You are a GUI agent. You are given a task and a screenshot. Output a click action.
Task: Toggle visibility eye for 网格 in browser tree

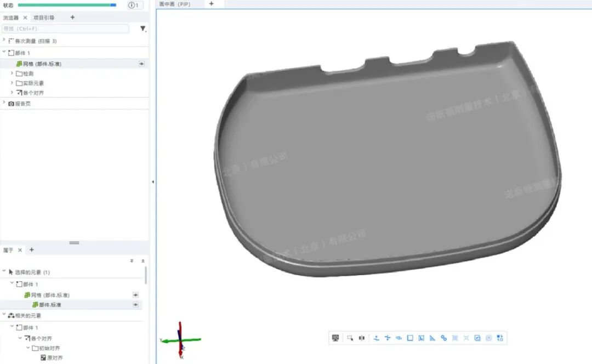tap(141, 64)
